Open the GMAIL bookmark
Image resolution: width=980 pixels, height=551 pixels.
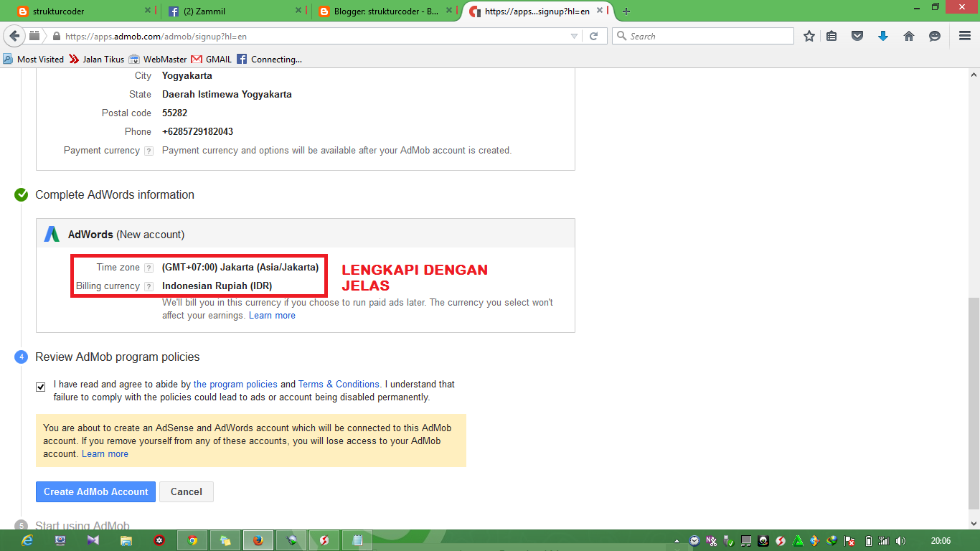tap(212, 60)
